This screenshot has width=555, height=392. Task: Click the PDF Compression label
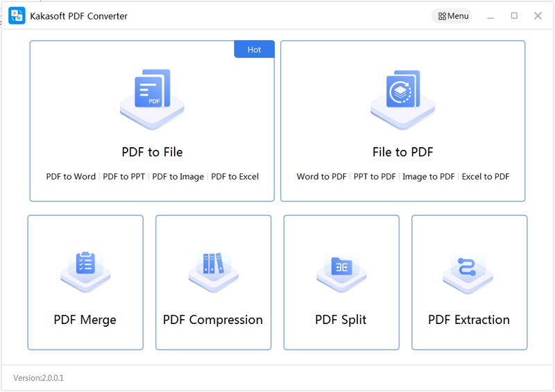(213, 320)
